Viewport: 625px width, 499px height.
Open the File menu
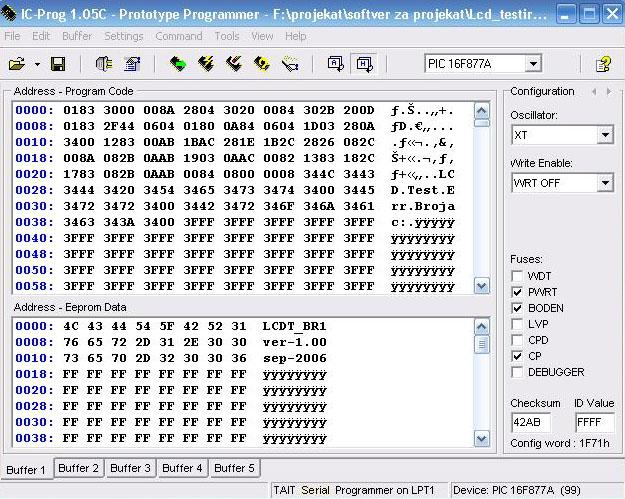[12, 36]
